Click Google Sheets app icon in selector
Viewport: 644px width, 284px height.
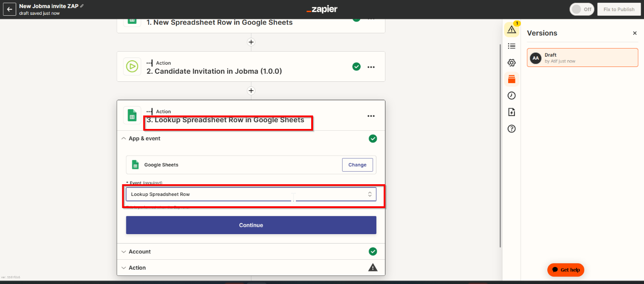click(x=135, y=165)
